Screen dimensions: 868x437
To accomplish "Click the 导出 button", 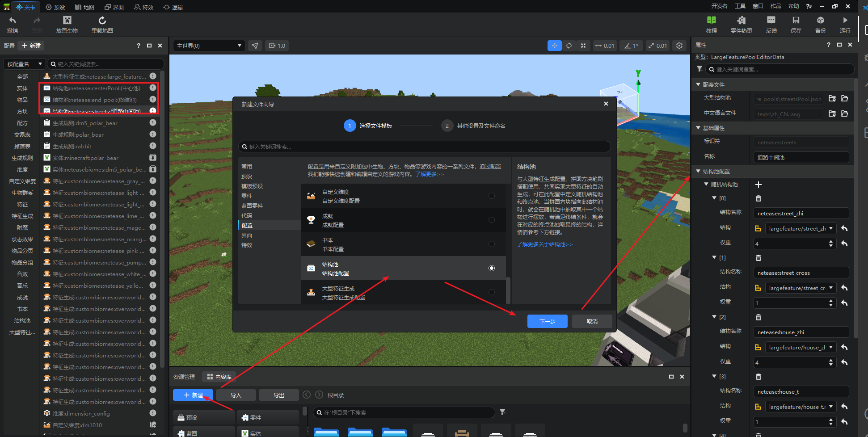I will pos(279,395).
